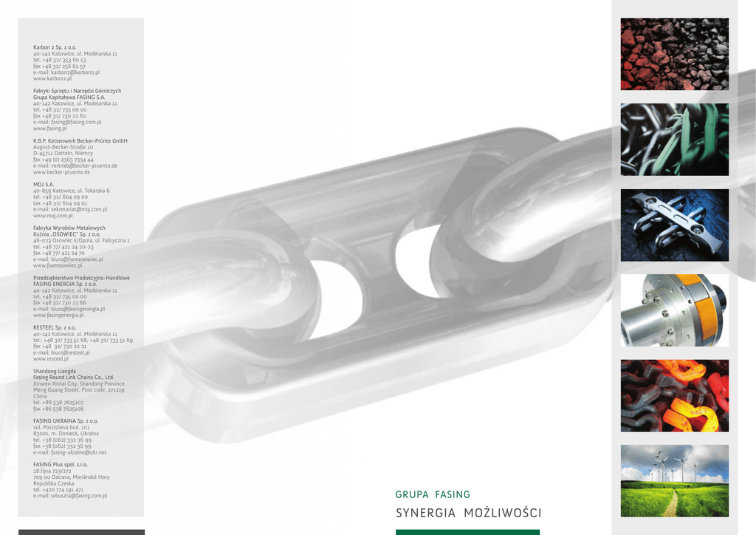Click the SYNERGIA MOŻLIWOŚCI title text

coord(468,513)
